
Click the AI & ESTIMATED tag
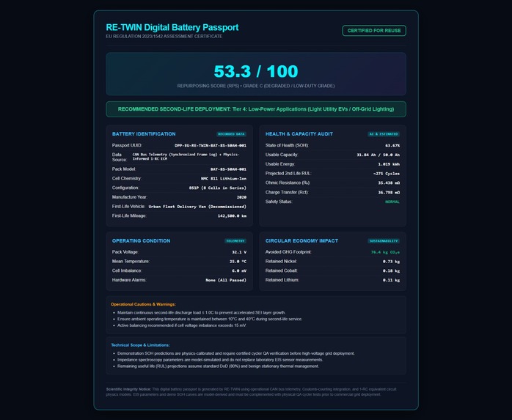(384, 134)
